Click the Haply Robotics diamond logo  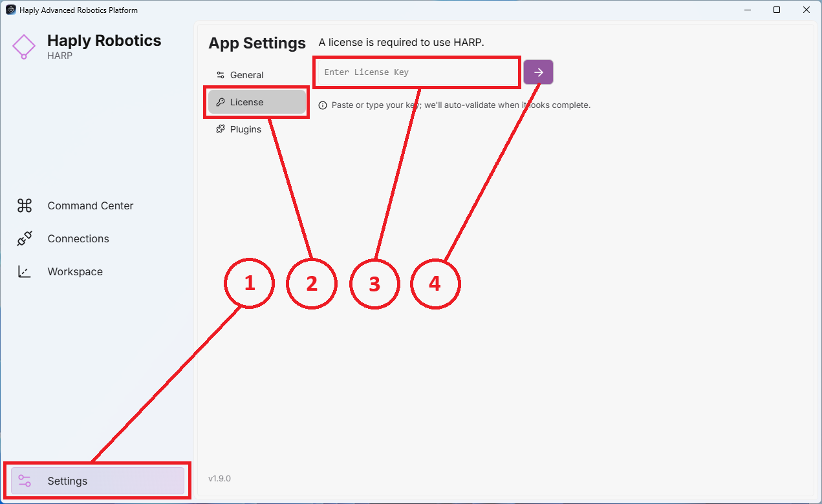[24, 47]
